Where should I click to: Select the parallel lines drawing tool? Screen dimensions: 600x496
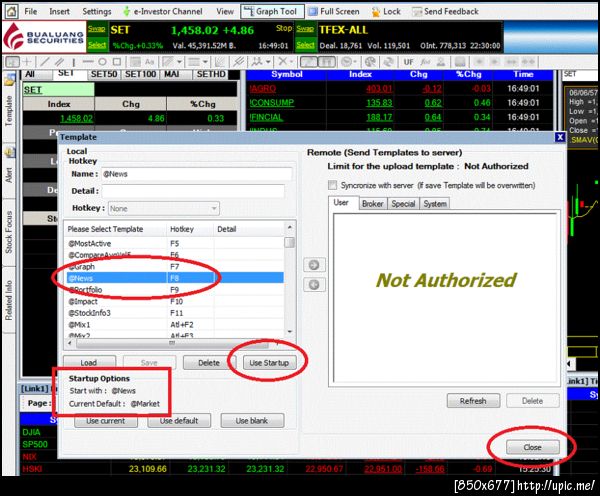tap(59, 62)
